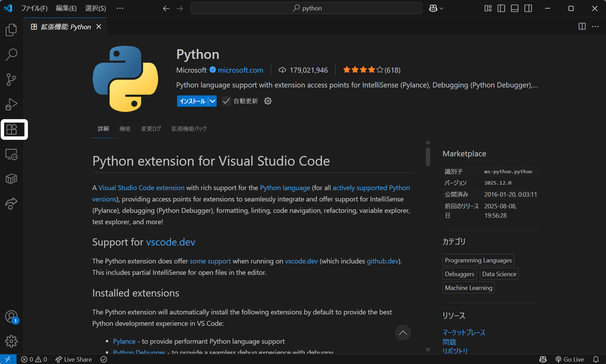This screenshot has width=606, height=364.
Task: Open the Copilot chat menu in title bar
Action: (x=436, y=8)
